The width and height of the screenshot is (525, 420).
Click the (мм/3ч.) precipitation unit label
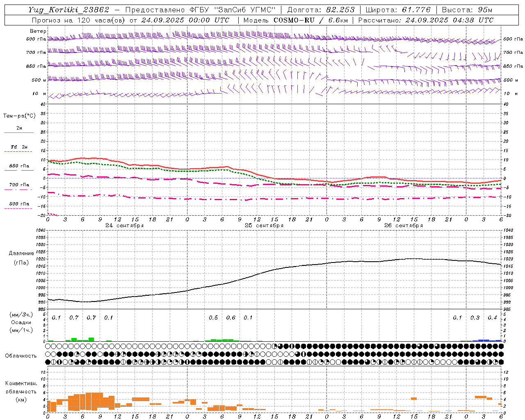[21, 315]
